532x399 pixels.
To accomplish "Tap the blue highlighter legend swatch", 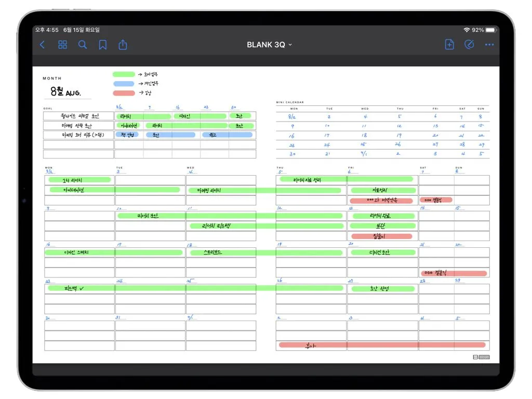I will point(124,84).
